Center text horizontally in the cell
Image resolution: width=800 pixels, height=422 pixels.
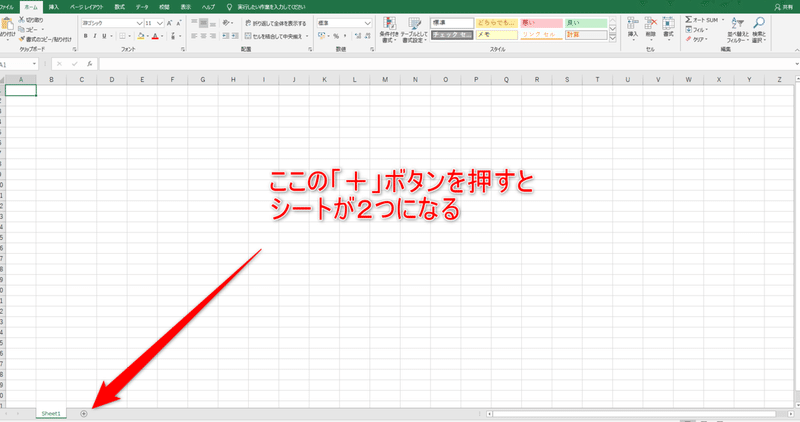pos(204,36)
